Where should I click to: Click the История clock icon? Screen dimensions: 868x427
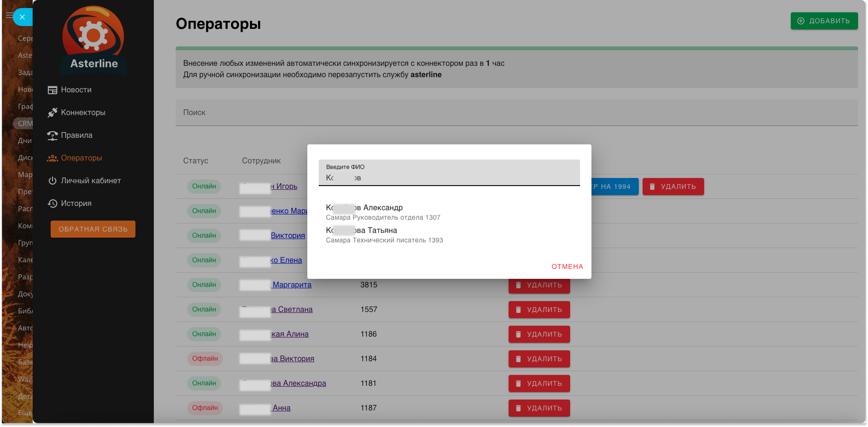click(53, 204)
